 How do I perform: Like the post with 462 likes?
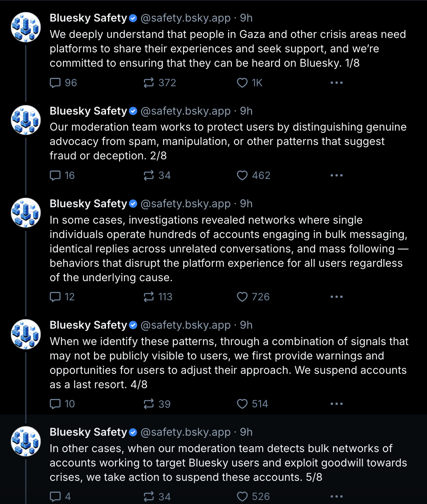click(x=253, y=175)
